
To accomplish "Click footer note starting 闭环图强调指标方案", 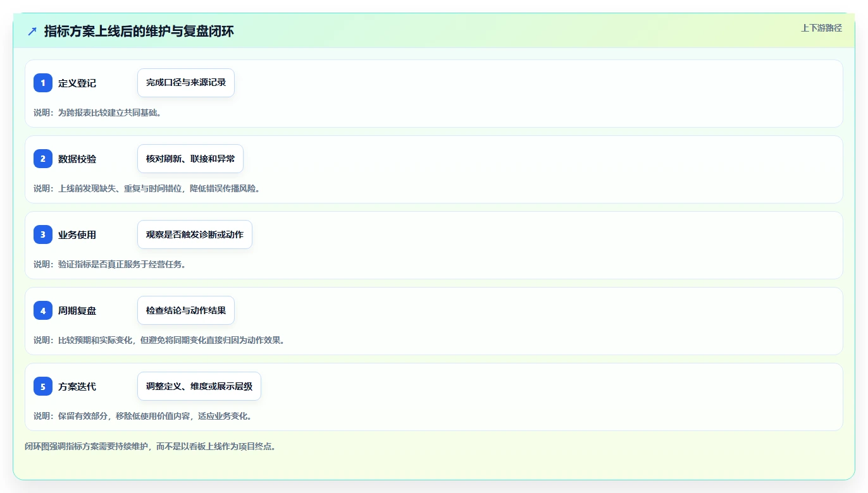I will coord(151,446).
